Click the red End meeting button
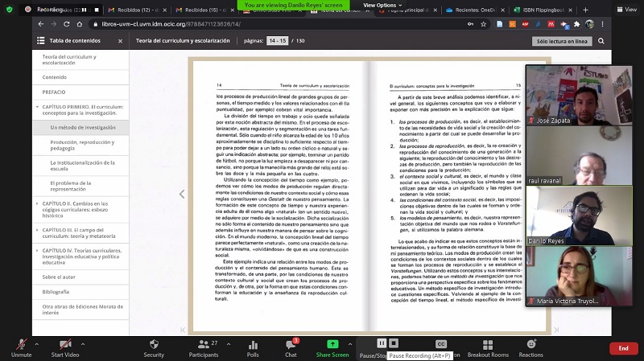Screen dimensions: 644x361 tap(623, 348)
